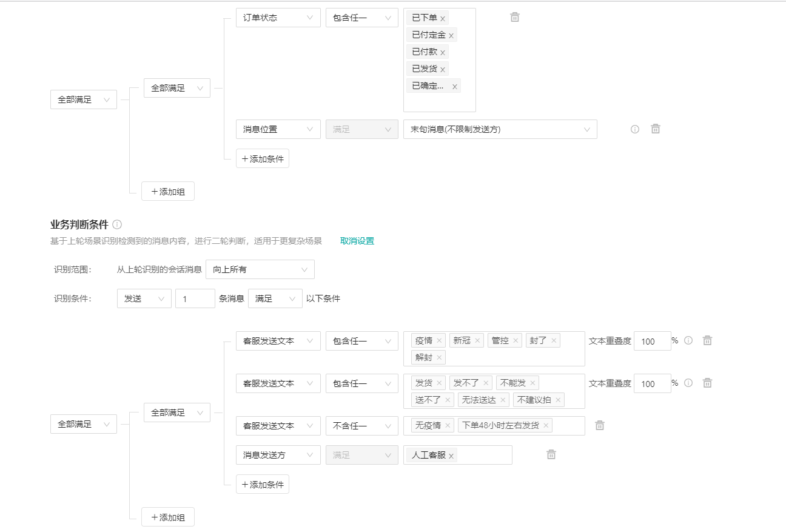
Task: Click 添加条件 under 消息位置 row
Action: point(263,158)
